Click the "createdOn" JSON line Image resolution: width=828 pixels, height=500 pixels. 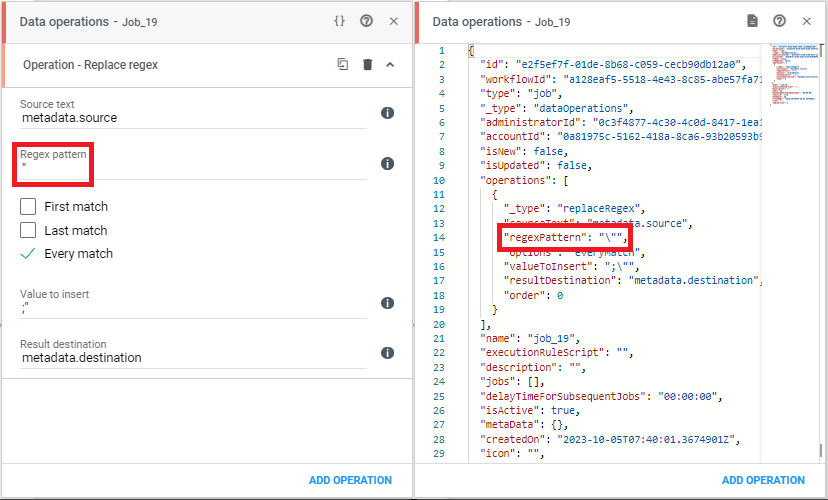click(610, 439)
